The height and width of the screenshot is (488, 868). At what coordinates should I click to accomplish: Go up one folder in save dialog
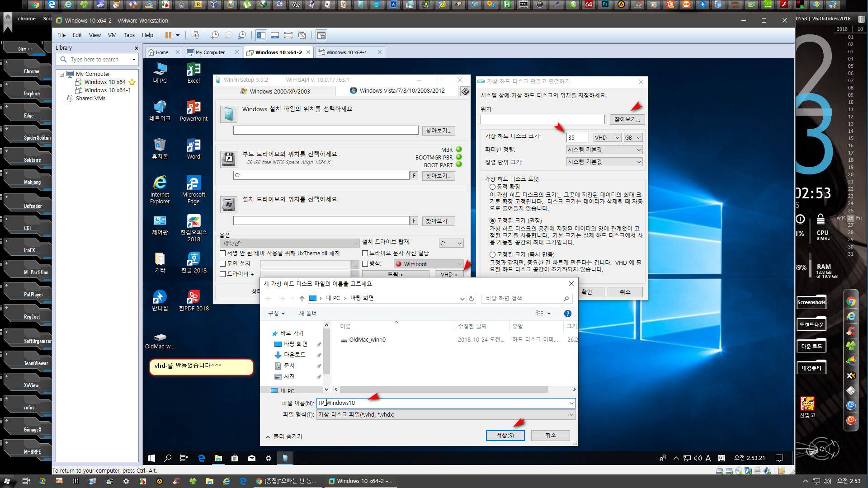tap(302, 299)
